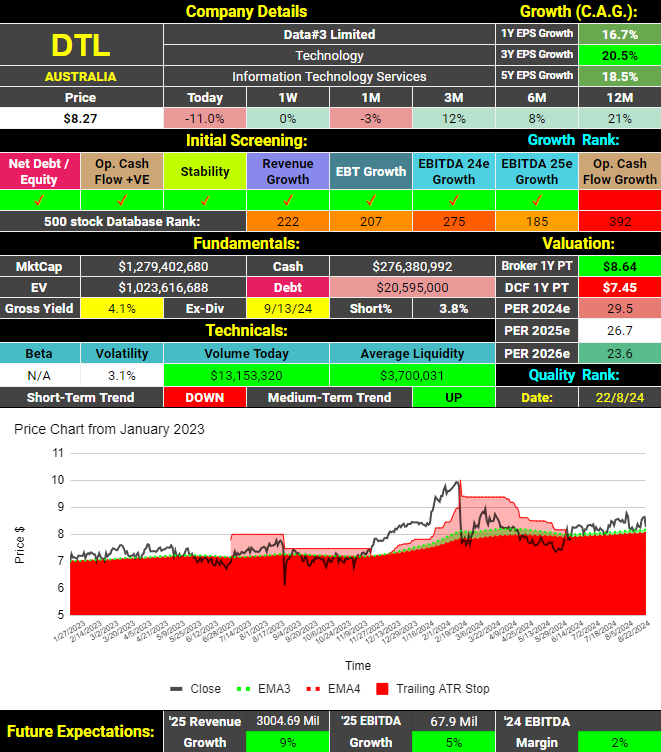Select the rank 392 cell

pyautogui.click(x=620, y=222)
